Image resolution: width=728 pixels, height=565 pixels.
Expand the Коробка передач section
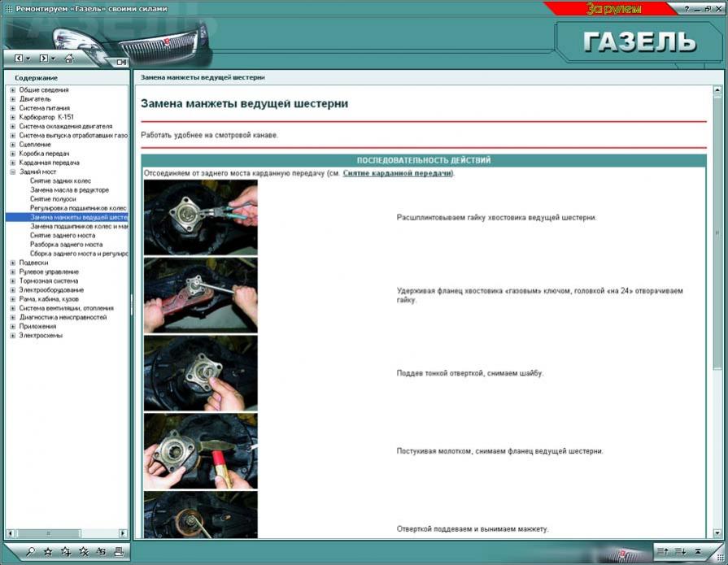(x=13, y=154)
